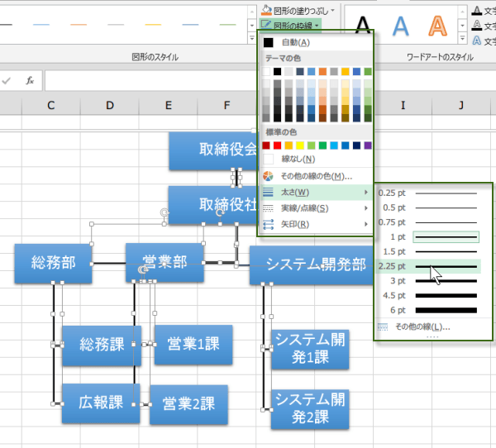Click the text outline icon
Image resolution: width=496 pixels, height=448 pixels.
click(477, 26)
